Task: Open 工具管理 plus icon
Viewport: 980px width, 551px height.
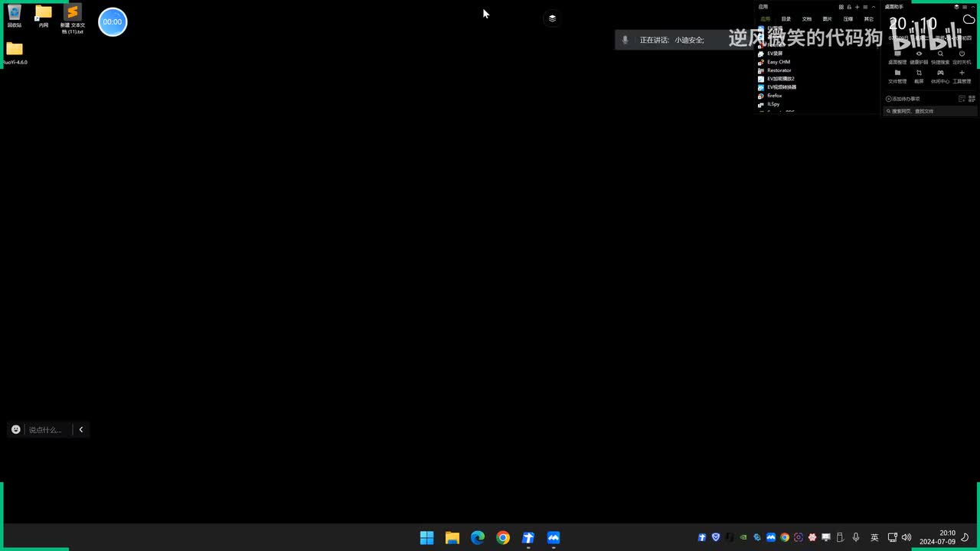Action: 962,73
